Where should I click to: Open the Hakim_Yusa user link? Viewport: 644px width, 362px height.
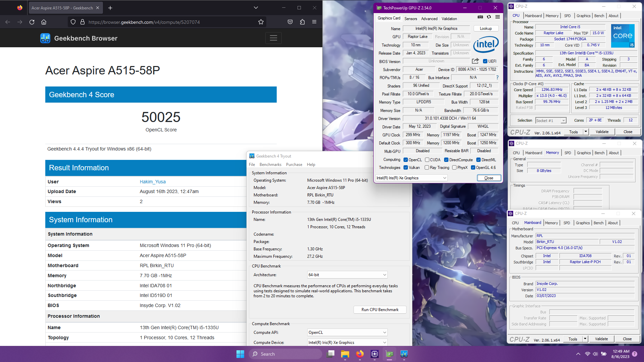(x=153, y=182)
